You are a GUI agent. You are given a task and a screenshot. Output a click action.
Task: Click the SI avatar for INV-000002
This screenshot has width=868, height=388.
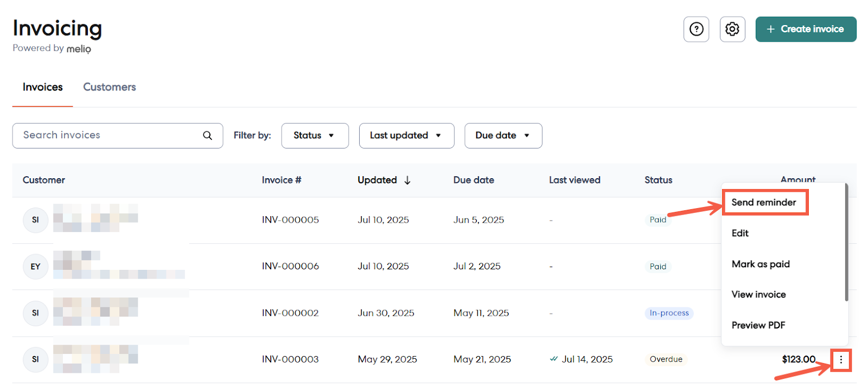tap(35, 313)
